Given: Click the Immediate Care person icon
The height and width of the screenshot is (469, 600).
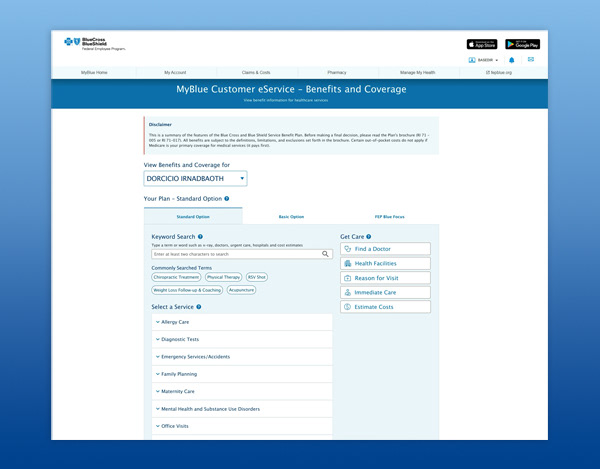Looking at the screenshot, I should tap(347, 292).
